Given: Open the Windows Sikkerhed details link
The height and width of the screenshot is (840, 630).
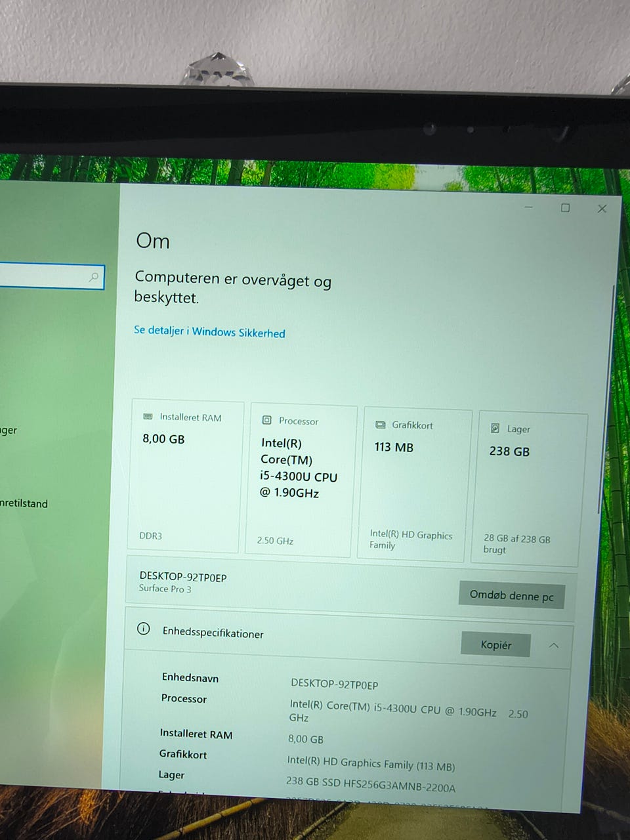Looking at the screenshot, I should point(209,331).
